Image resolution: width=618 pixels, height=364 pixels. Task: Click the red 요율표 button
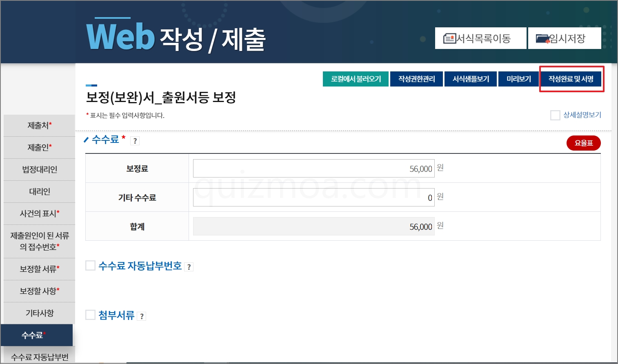[x=583, y=143]
